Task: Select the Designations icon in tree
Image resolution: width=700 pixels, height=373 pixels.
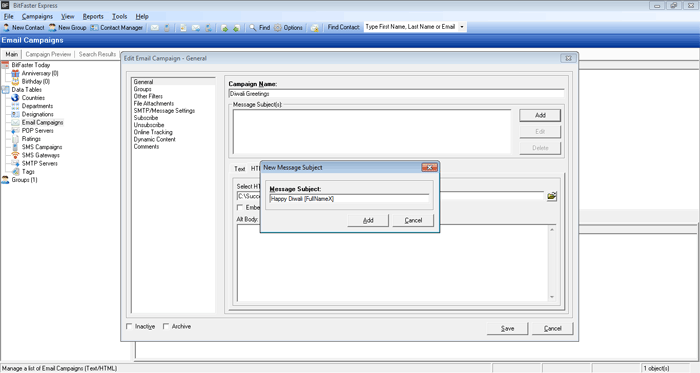Action: click(x=15, y=114)
